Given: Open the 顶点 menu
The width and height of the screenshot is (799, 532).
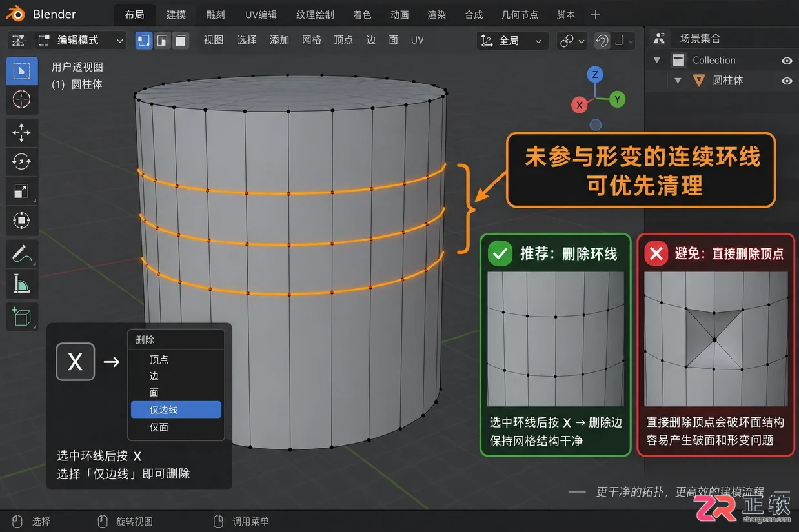Looking at the screenshot, I should click(x=343, y=40).
